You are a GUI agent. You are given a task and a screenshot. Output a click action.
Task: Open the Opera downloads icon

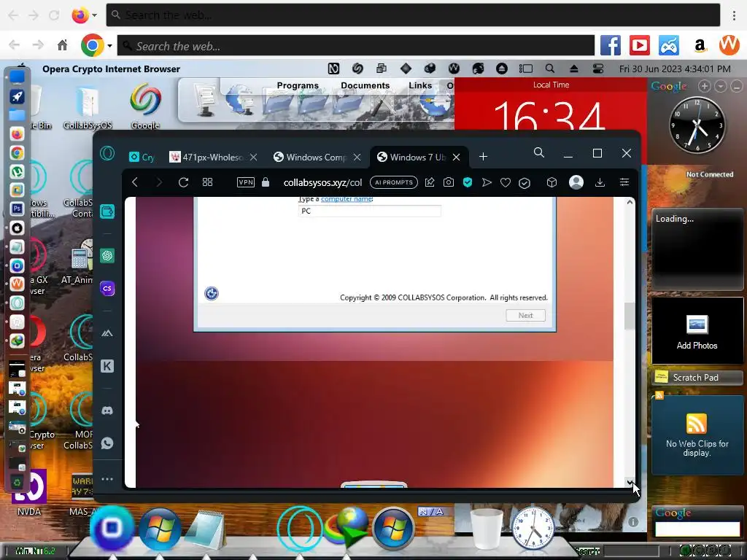(600, 182)
